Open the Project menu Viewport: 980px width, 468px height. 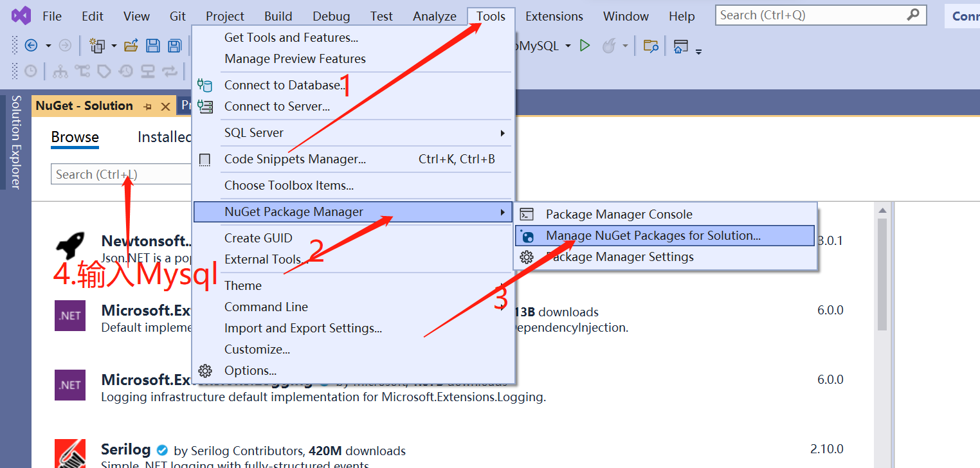point(225,16)
